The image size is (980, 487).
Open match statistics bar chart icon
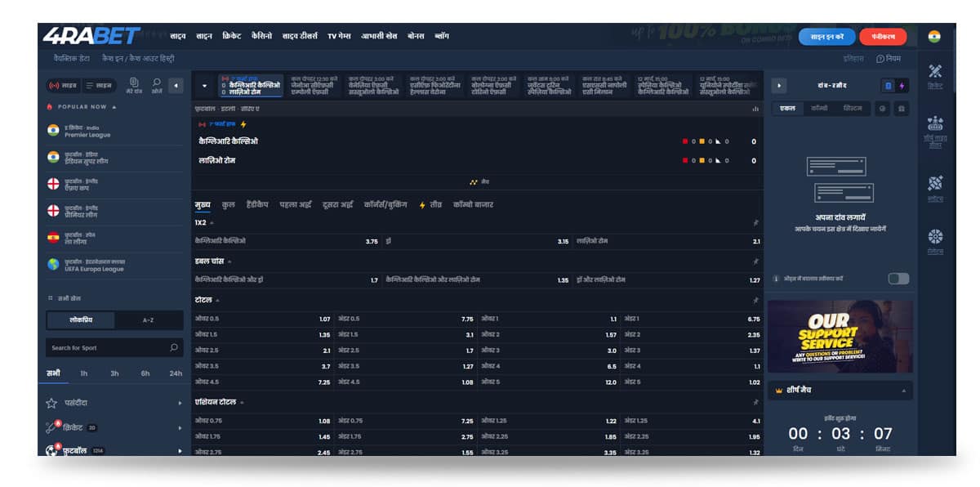[754, 109]
